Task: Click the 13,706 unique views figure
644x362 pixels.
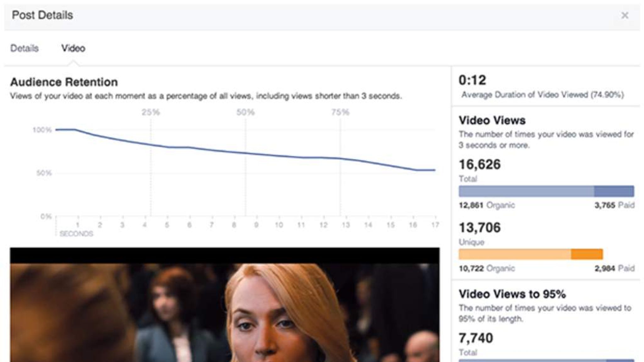Action: pos(480,228)
